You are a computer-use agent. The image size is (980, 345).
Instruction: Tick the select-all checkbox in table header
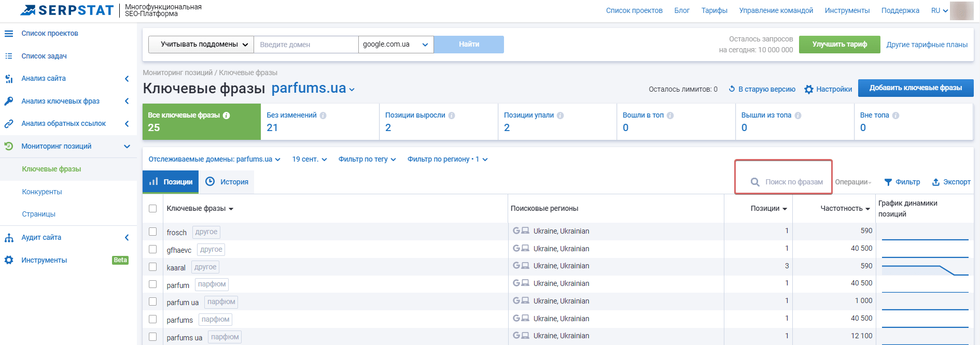[152, 208]
